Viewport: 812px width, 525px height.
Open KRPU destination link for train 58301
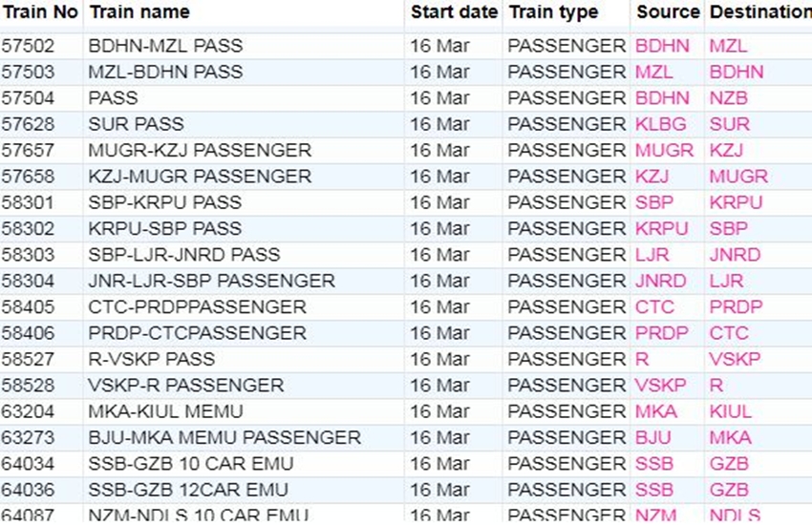coord(736,202)
